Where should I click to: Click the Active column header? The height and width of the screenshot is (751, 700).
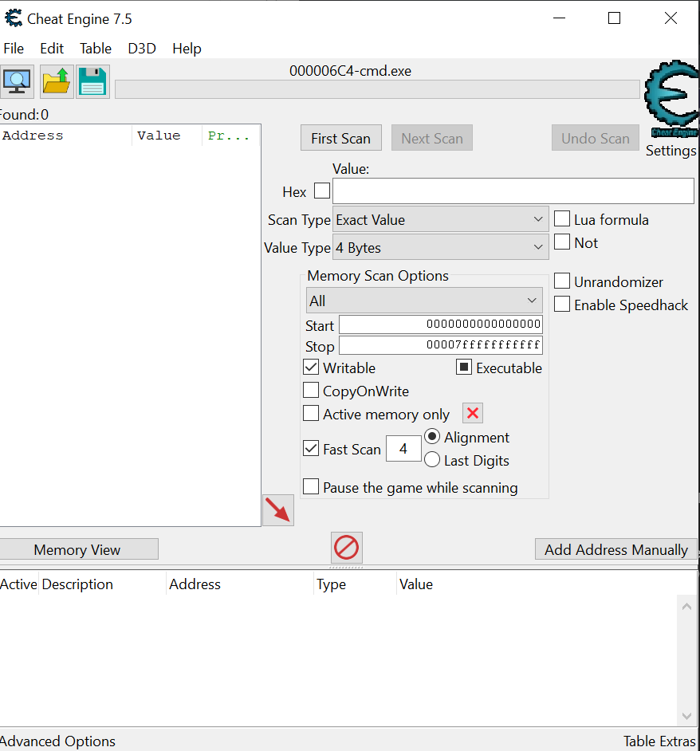pyautogui.click(x=18, y=584)
